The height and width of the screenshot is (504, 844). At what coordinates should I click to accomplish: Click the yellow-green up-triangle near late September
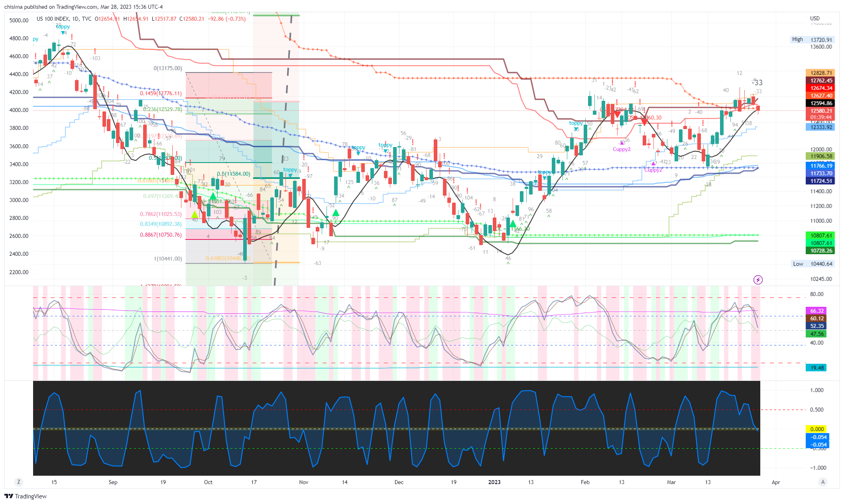[195, 215]
